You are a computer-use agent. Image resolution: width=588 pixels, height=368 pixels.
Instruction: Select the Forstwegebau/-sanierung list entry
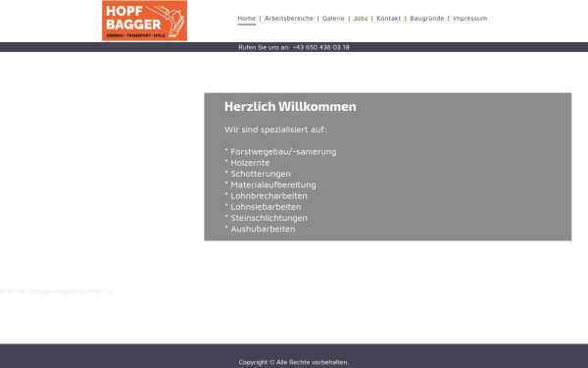(283, 152)
